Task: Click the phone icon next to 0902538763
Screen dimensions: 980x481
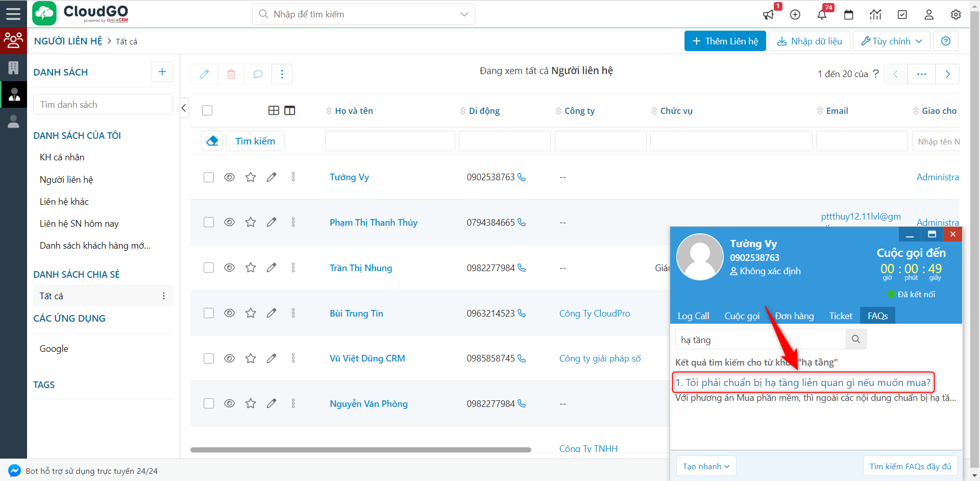Action: [522, 177]
